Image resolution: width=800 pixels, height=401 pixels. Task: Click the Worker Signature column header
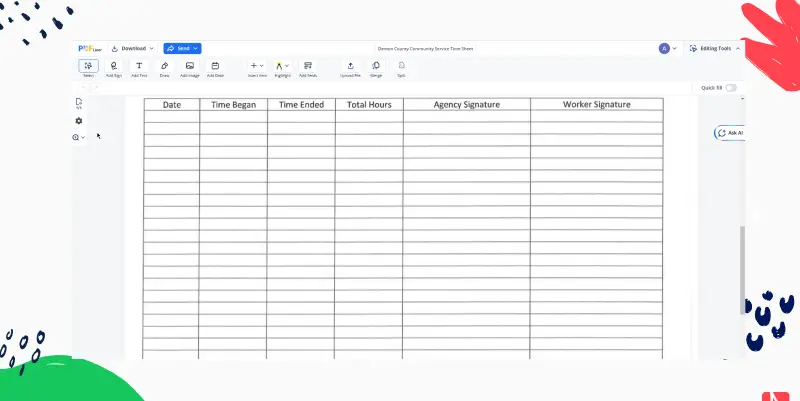[596, 105]
